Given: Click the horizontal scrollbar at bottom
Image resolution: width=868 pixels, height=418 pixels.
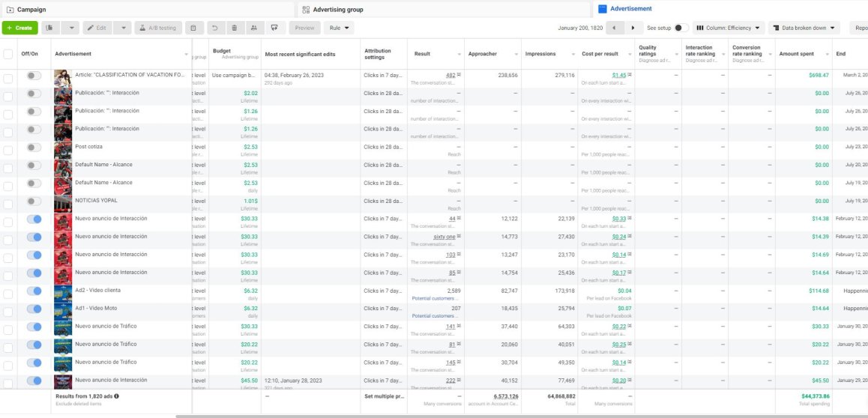Looking at the screenshot, I should coord(522,417).
